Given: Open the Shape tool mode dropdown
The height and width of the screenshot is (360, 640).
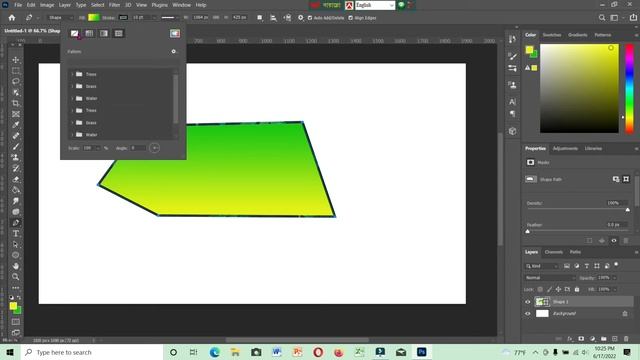Looking at the screenshot, I should point(60,18).
